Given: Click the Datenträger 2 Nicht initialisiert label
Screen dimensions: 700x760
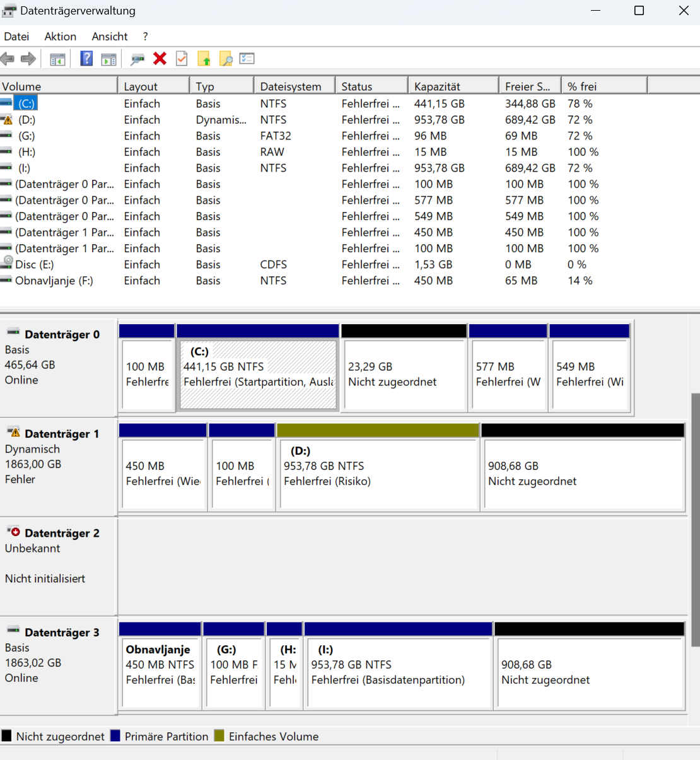Looking at the screenshot, I should point(45,579).
